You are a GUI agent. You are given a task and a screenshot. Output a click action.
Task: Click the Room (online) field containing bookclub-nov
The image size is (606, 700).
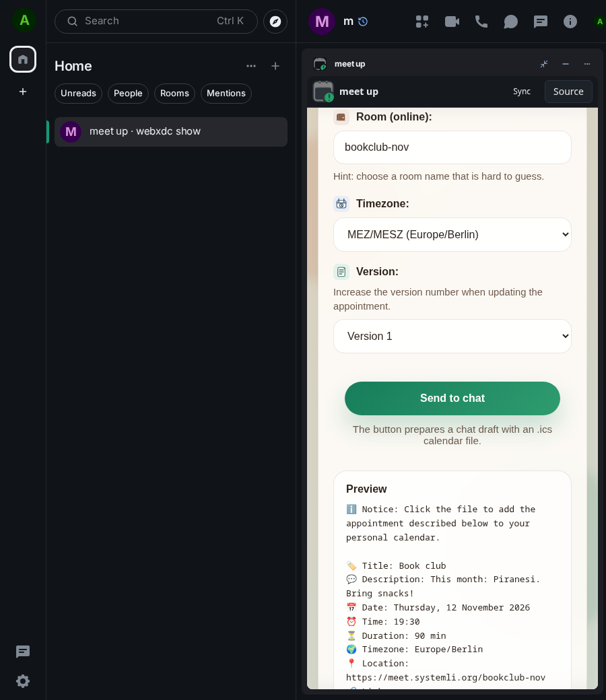point(452,147)
